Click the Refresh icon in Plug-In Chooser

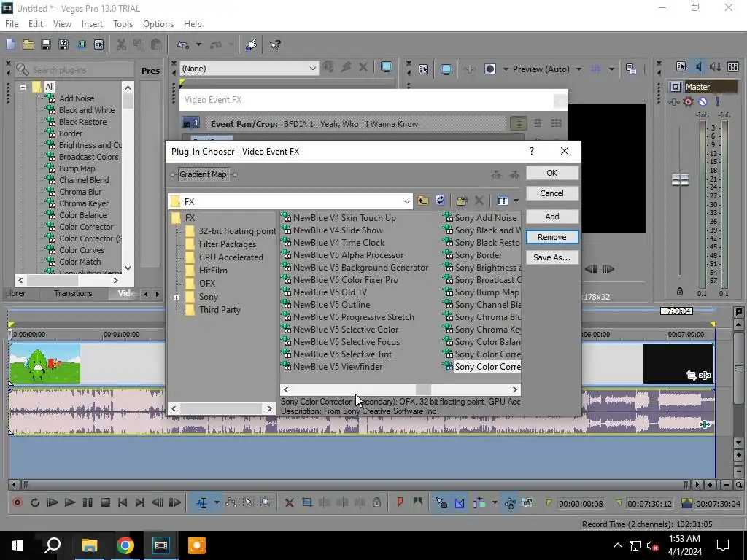[440, 201]
